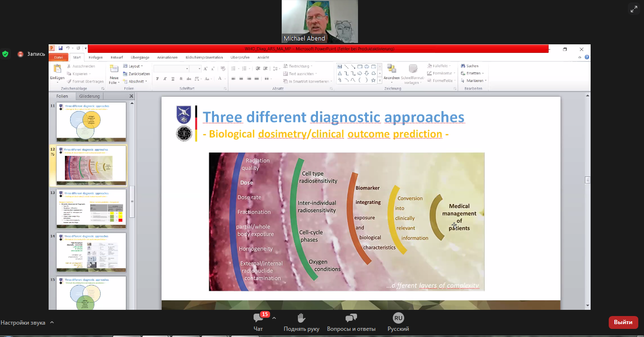The width and height of the screenshot is (644, 337).
Task: Open Zoom chat with 15 unread messages
Action: tap(258, 319)
